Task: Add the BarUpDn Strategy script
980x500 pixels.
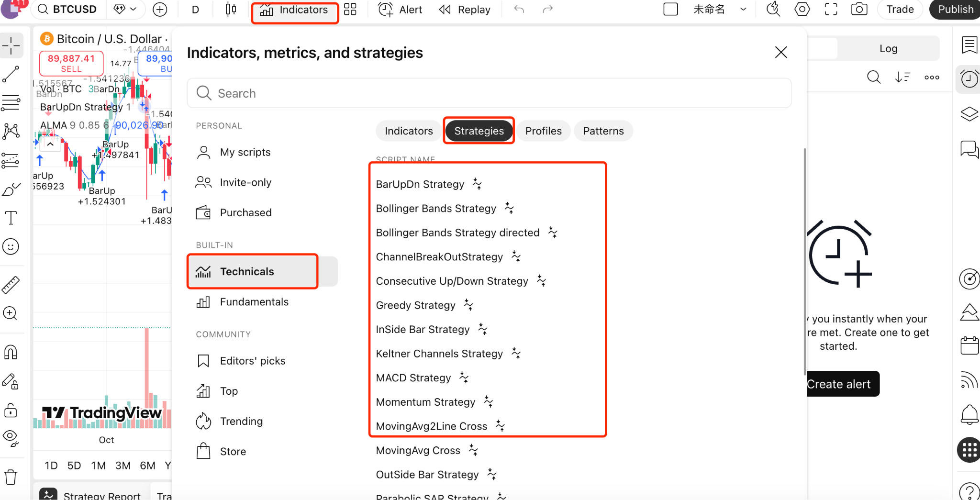Action: (x=420, y=184)
